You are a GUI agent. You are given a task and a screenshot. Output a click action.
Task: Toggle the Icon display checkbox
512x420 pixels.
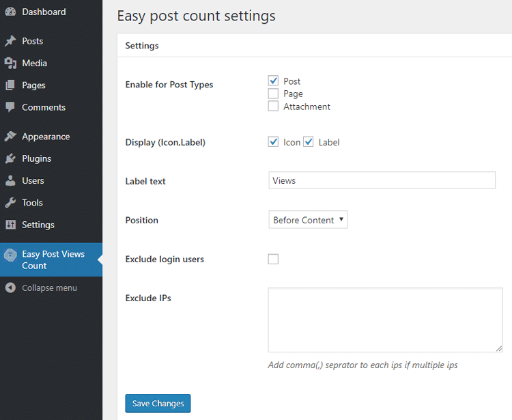[273, 142]
